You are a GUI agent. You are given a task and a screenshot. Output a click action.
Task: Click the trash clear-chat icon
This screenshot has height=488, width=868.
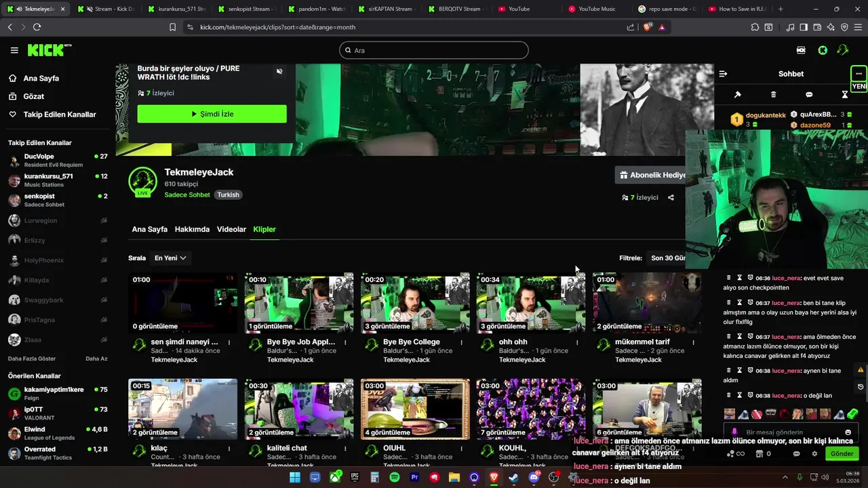773,95
